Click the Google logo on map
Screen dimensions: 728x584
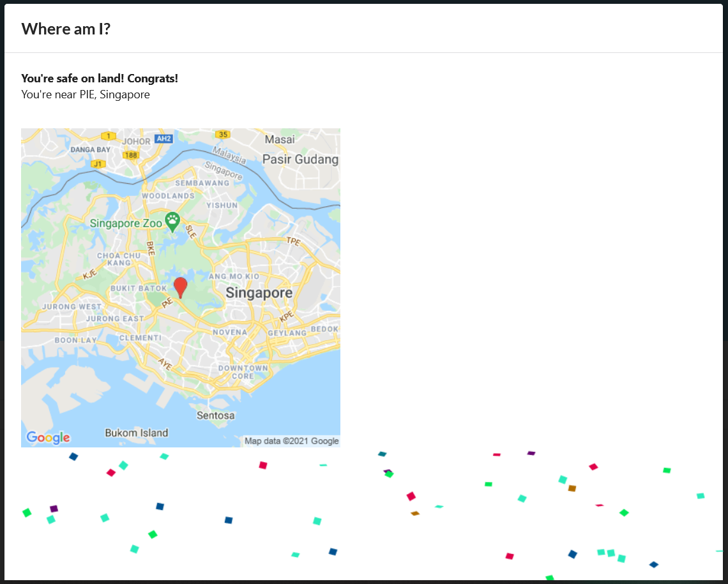click(x=49, y=437)
